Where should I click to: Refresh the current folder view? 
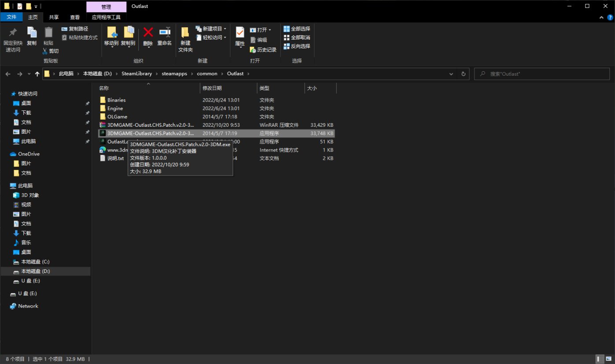pos(463,74)
